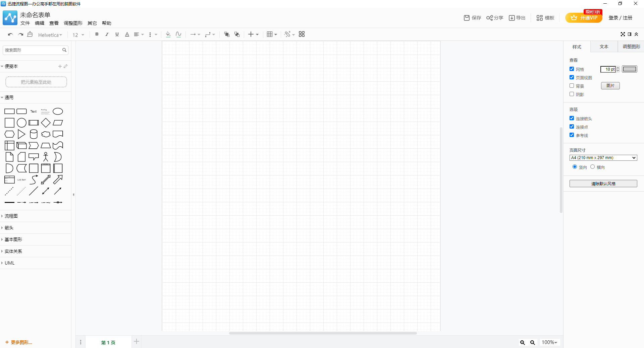
Task: Click the bring to front icon
Action: click(x=227, y=34)
